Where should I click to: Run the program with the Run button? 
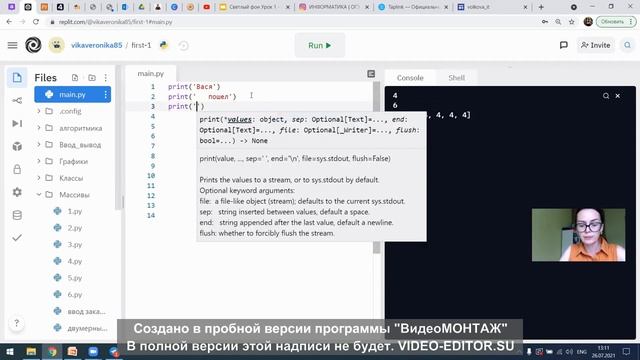(320, 45)
